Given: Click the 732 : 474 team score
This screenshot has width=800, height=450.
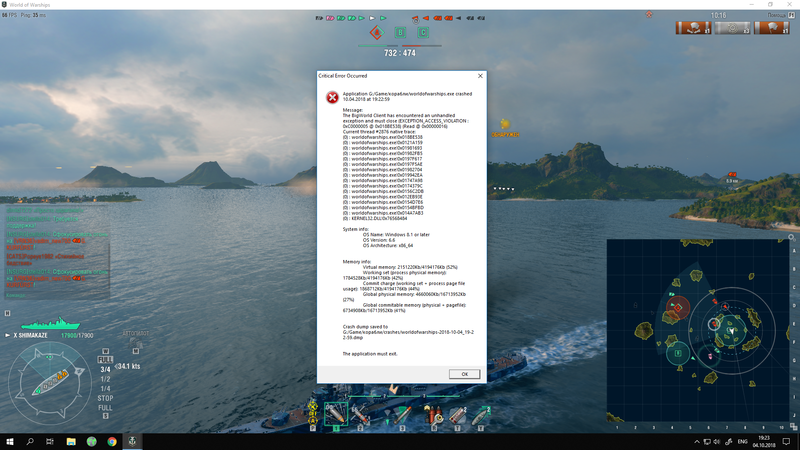Looking at the screenshot, I should (x=399, y=53).
